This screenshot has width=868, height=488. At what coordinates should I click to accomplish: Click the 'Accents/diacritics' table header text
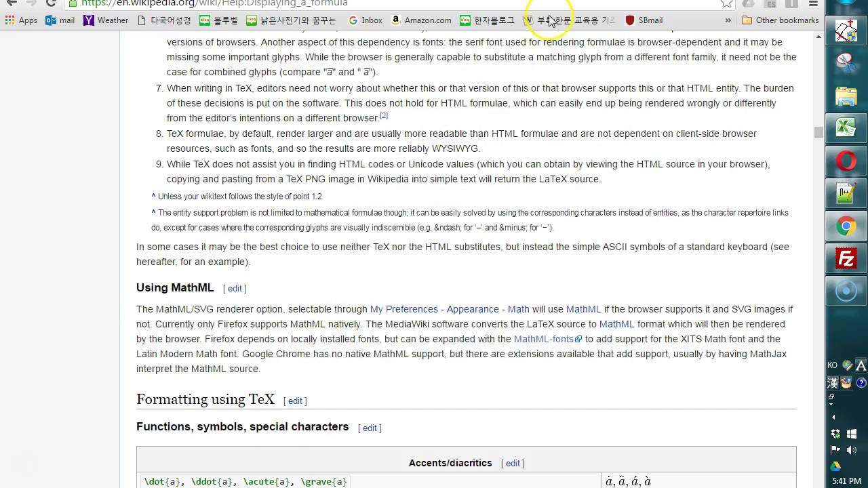(450, 464)
